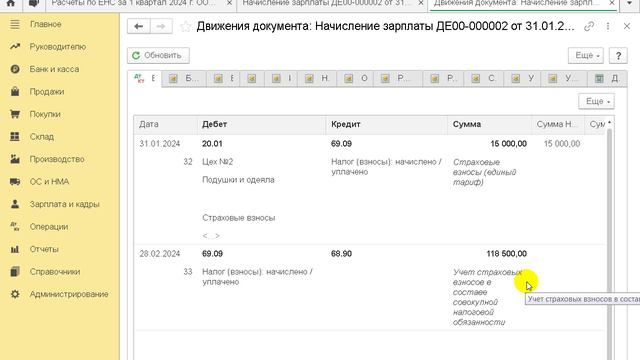Viewport: 640px width, 360px height.
Task: Click the Сумма Н... column header
Action: pos(558,124)
